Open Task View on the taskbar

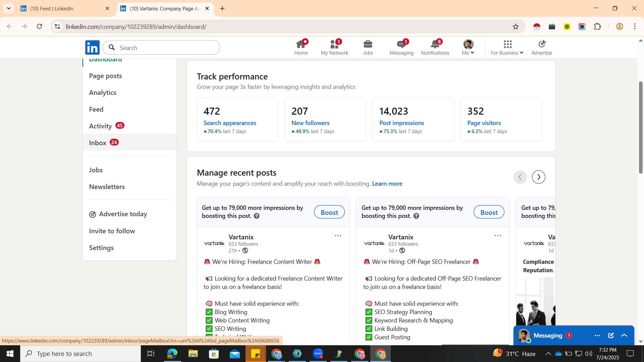[151, 354]
